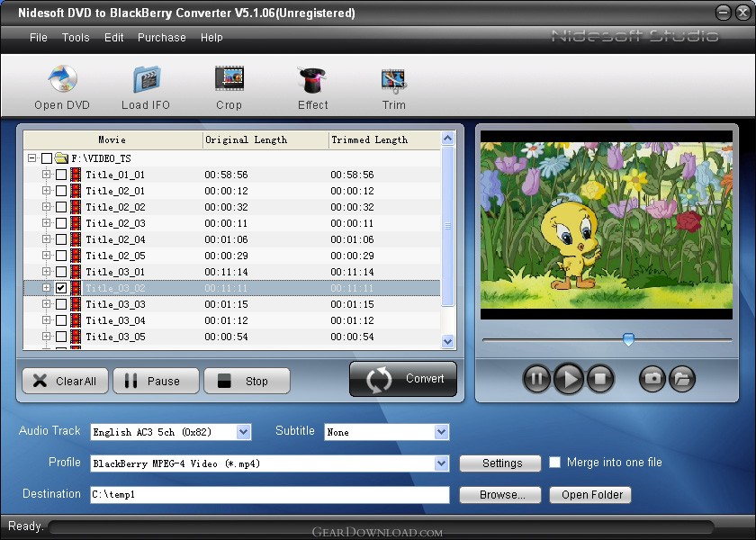Image resolution: width=756 pixels, height=540 pixels.
Task: Check the Title_02_01 checkbox
Action: click(x=61, y=191)
